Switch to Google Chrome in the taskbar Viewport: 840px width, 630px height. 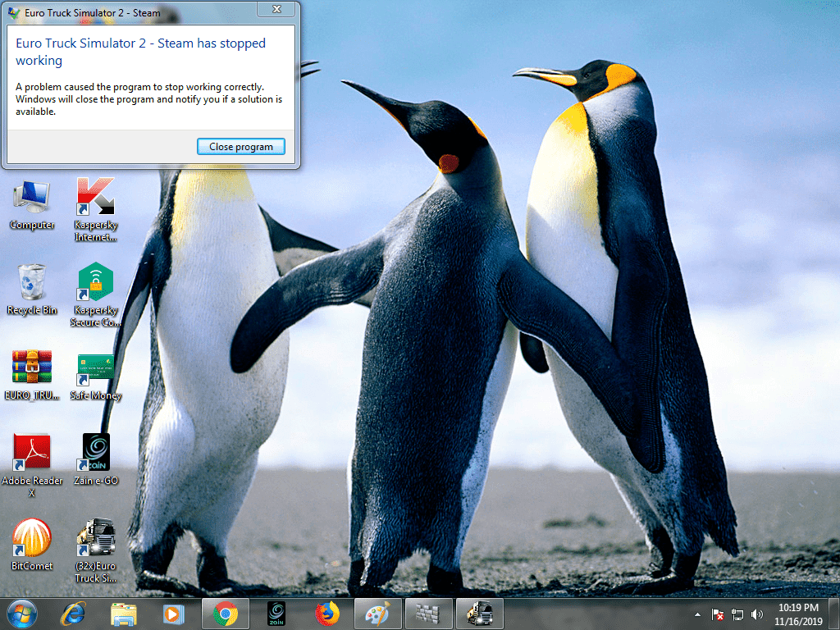point(226,614)
